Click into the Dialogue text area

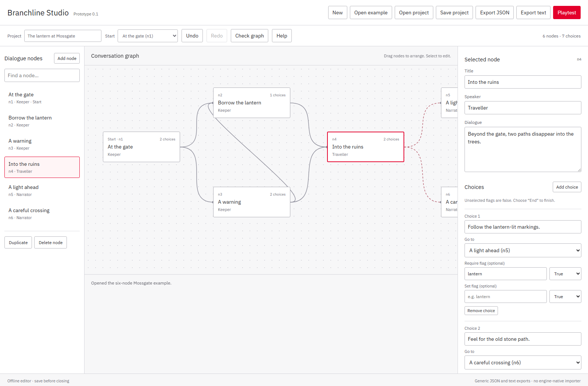[523, 149]
